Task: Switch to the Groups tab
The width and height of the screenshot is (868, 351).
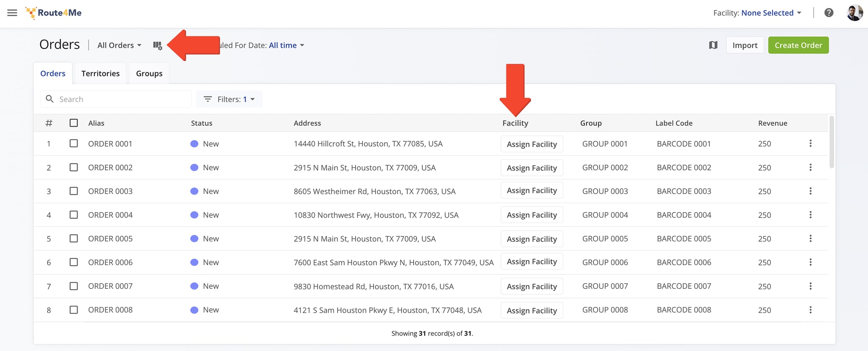Action: 149,73
